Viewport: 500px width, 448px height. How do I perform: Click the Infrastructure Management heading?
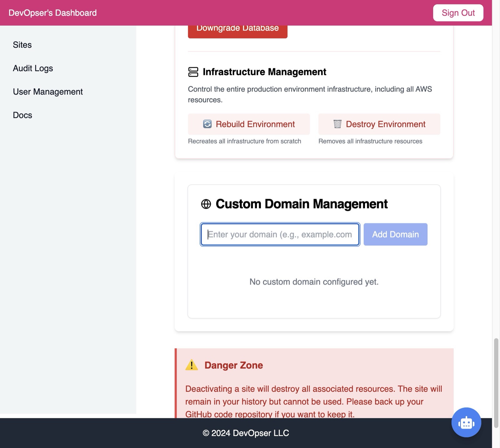pos(264,72)
